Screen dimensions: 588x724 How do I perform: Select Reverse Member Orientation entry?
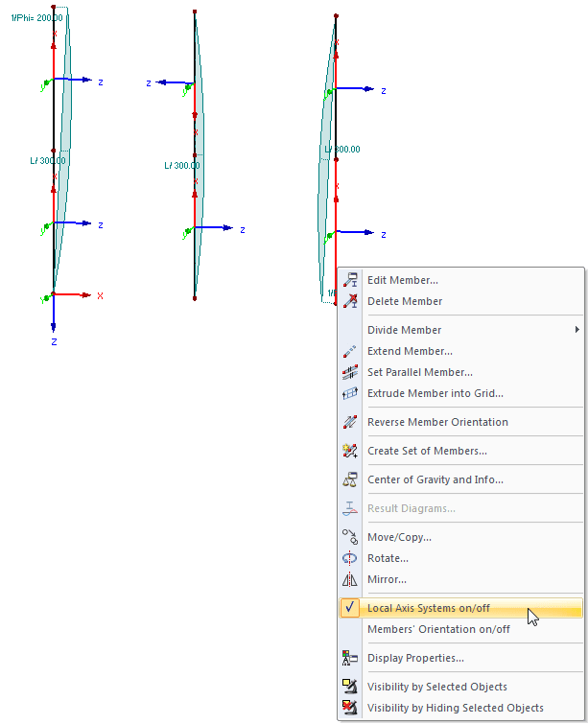(437, 422)
